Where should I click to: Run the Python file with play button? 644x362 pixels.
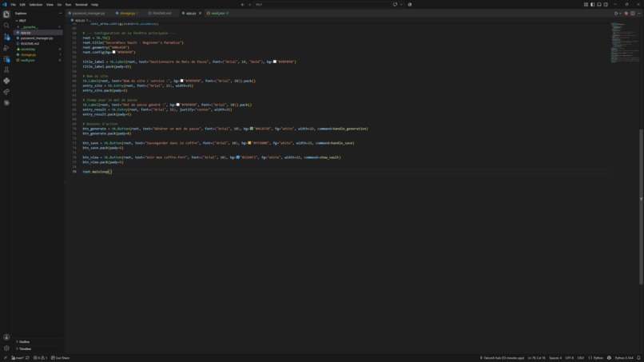click(616, 13)
